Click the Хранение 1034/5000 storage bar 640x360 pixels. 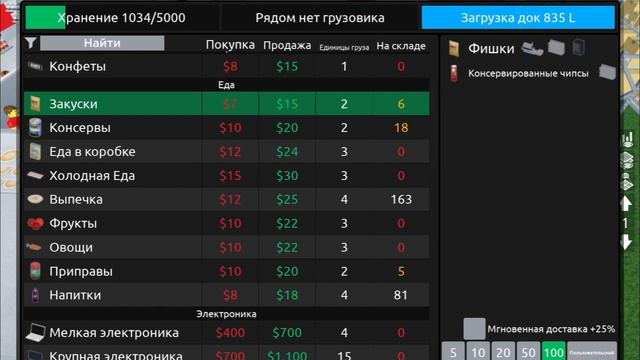tap(121, 18)
